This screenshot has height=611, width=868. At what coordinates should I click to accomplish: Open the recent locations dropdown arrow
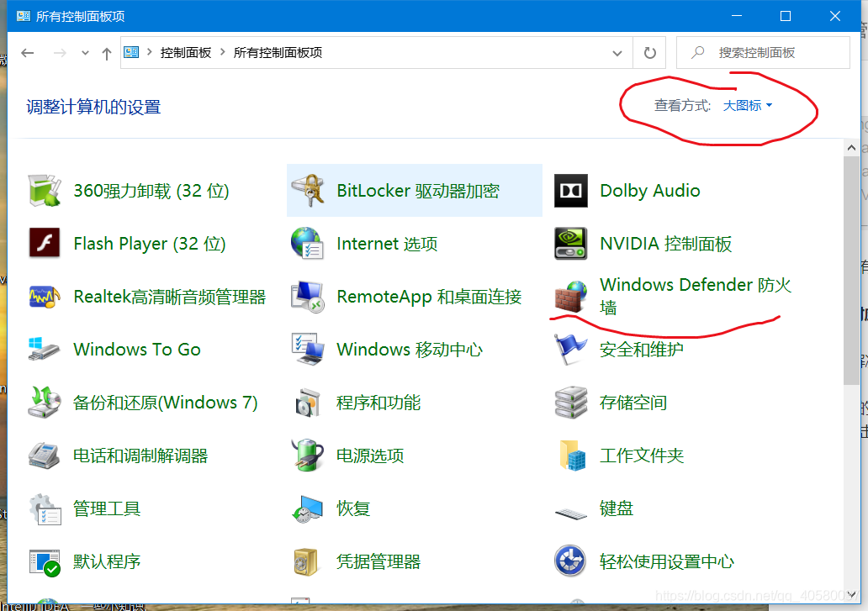(85, 53)
